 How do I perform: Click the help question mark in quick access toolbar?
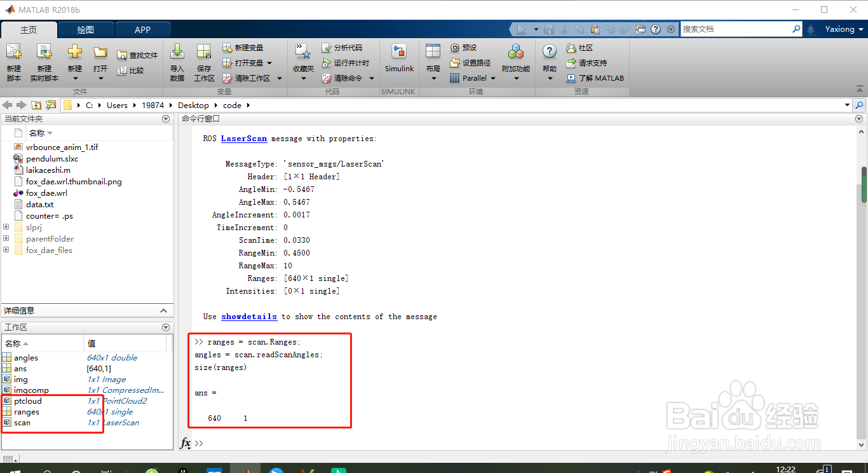coord(655,29)
